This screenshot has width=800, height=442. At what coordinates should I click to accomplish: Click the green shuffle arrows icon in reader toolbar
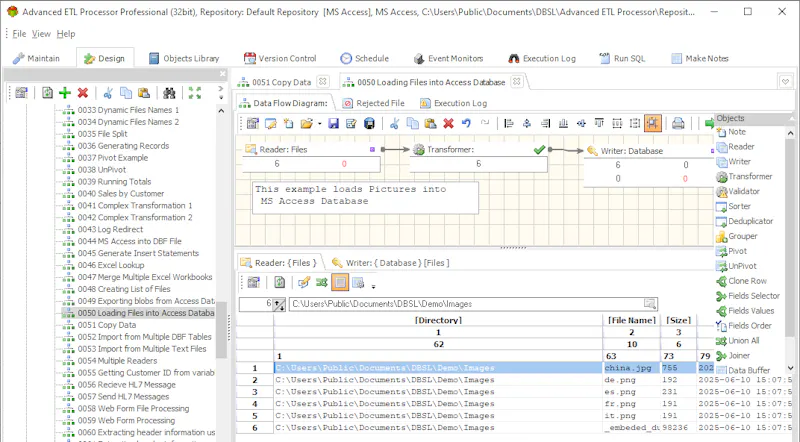click(322, 282)
